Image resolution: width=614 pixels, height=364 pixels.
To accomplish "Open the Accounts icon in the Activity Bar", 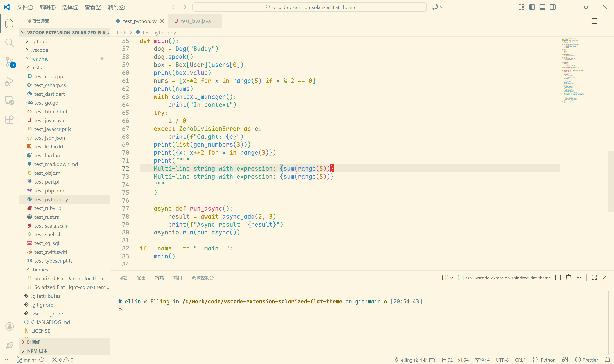I will 9,326.
